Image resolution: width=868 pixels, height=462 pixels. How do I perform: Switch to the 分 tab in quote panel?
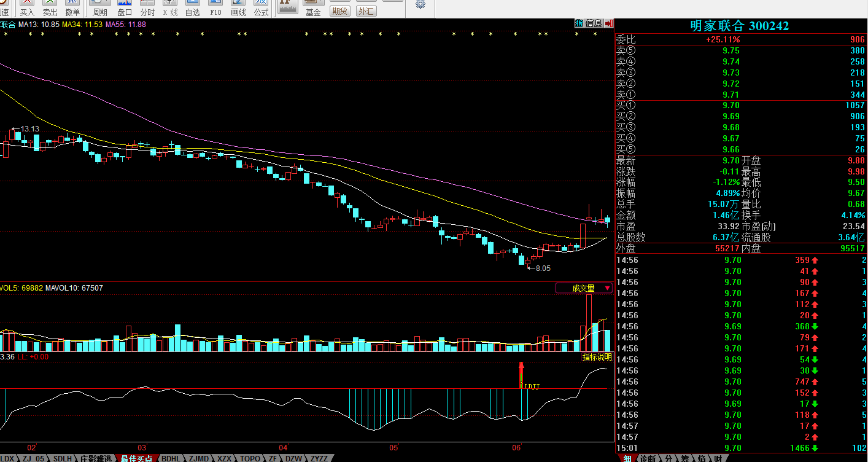668,458
